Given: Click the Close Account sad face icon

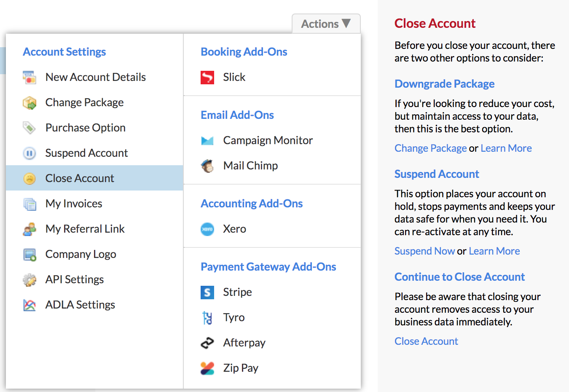Looking at the screenshot, I should pyautogui.click(x=30, y=178).
